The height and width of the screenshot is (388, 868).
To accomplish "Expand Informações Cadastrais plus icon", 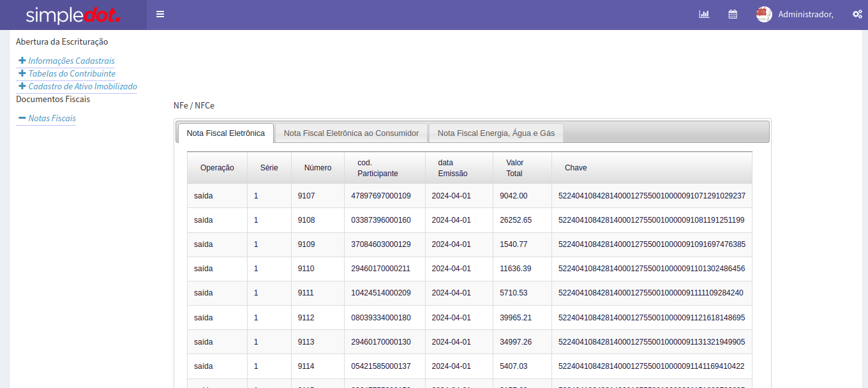I will tap(22, 61).
